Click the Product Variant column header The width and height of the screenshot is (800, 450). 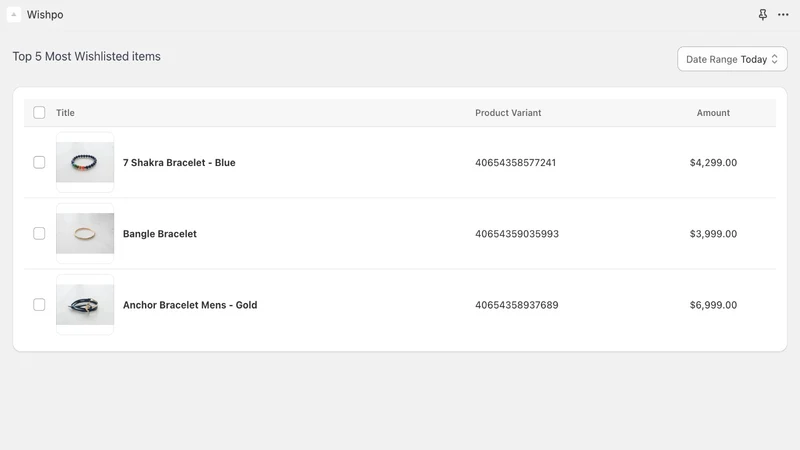click(x=508, y=113)
